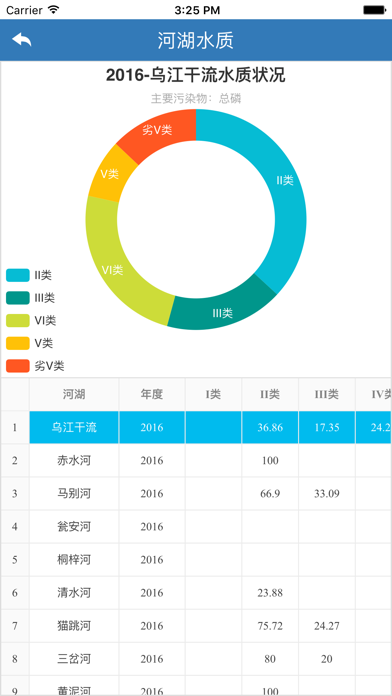Click the II类 column header
This screenshot has height=696, width=392.
click(x=270, y=394)
